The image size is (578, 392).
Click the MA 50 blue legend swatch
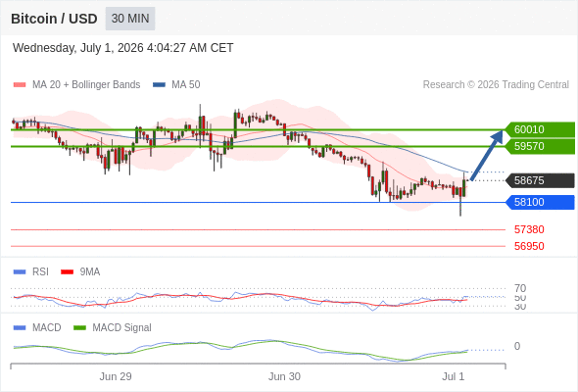159,85
